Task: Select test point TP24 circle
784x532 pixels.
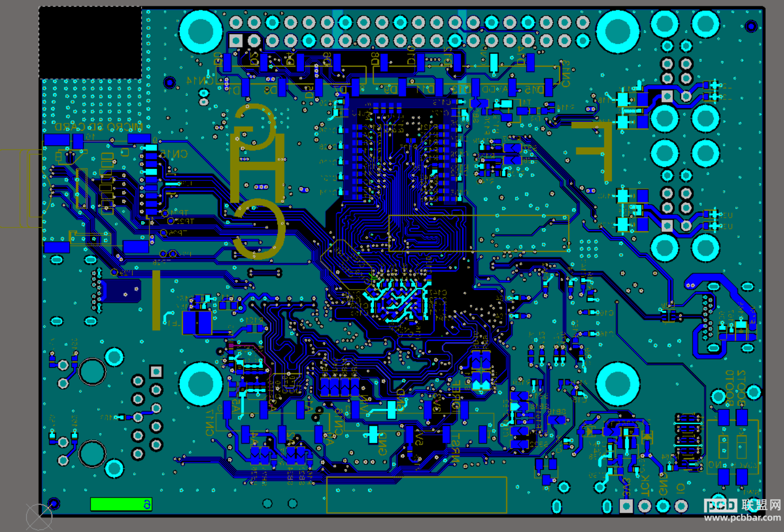Action: click(x=165, y=213)
